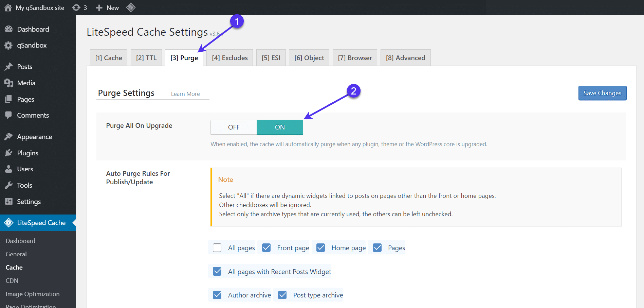
Task: Uncheck the Author archive option
Action: click(217, 295)
